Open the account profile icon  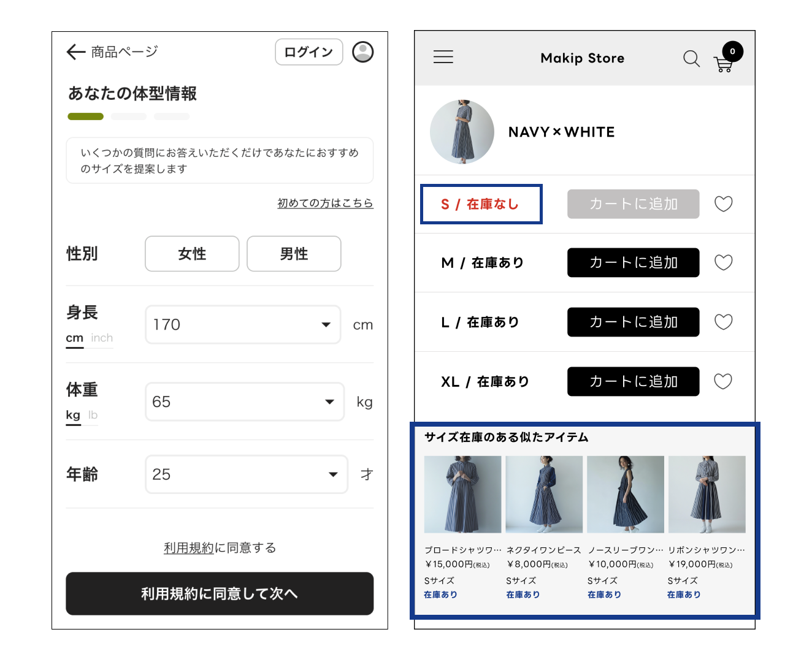click(362, 52)
